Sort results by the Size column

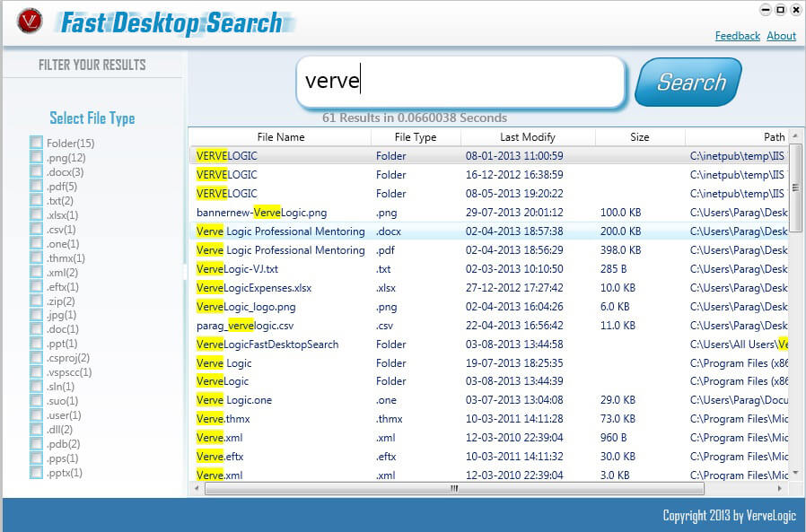tap(639, 136)
